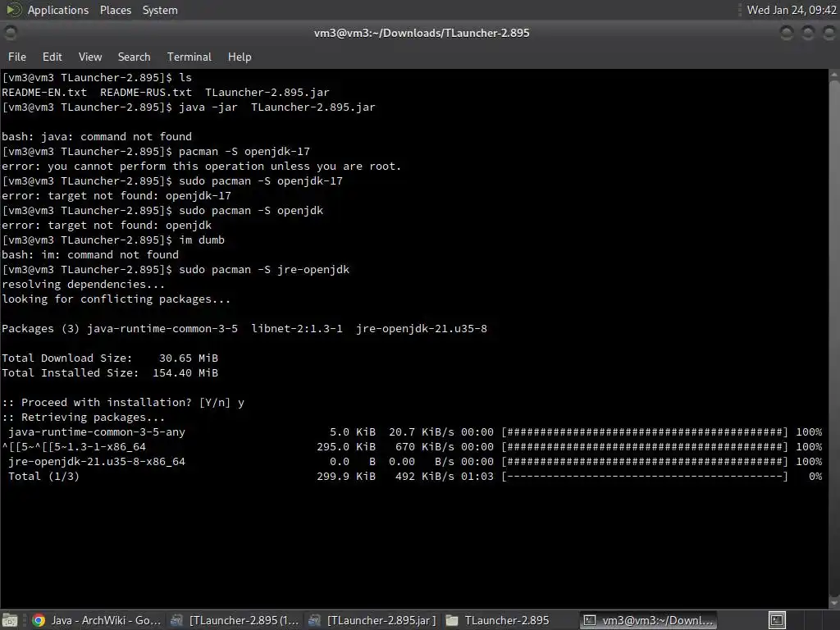840x630 pixels.
Task: Switch to the [TLauncher-2.895.jar] window
Action: click(x=372, y=620)
